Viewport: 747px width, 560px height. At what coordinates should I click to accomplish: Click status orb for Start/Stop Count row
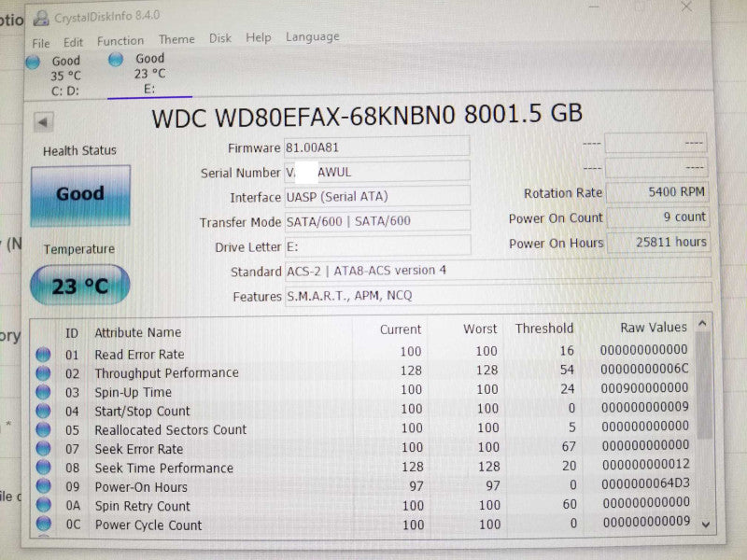click(x=43, y=411)
